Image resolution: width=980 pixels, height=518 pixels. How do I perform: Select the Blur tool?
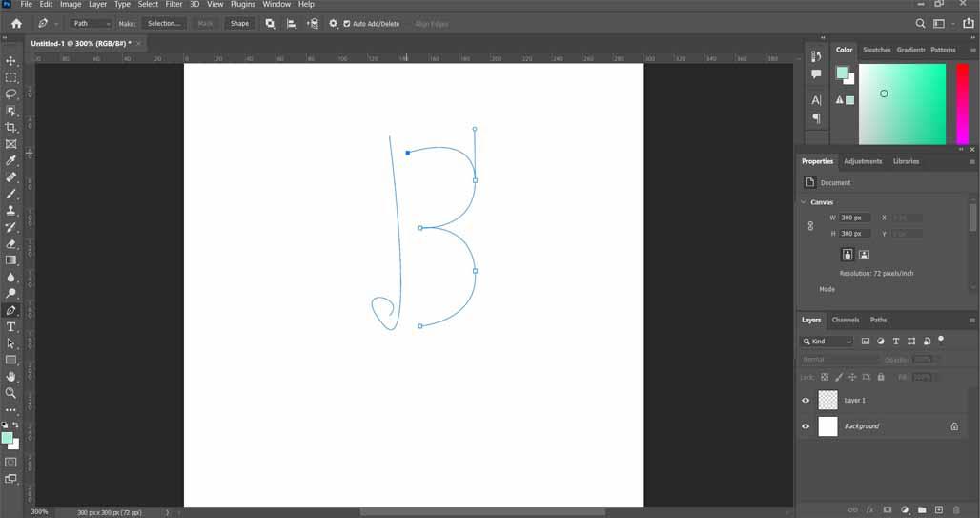(x=10, y=278)
